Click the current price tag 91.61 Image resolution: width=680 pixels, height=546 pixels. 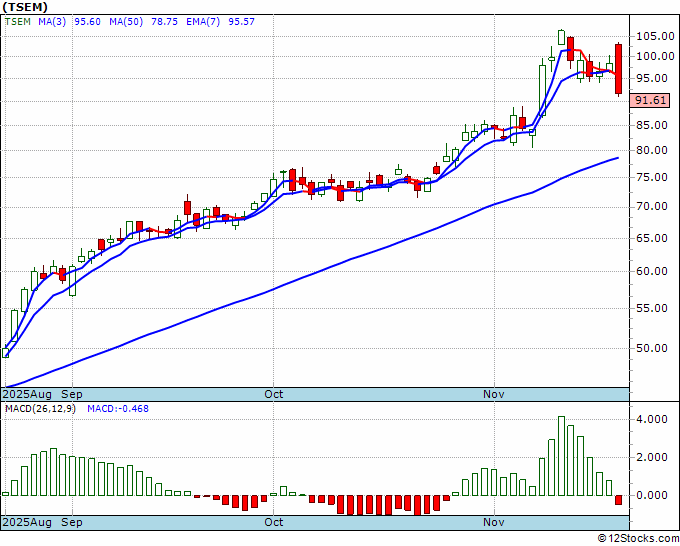pos(650,101)
